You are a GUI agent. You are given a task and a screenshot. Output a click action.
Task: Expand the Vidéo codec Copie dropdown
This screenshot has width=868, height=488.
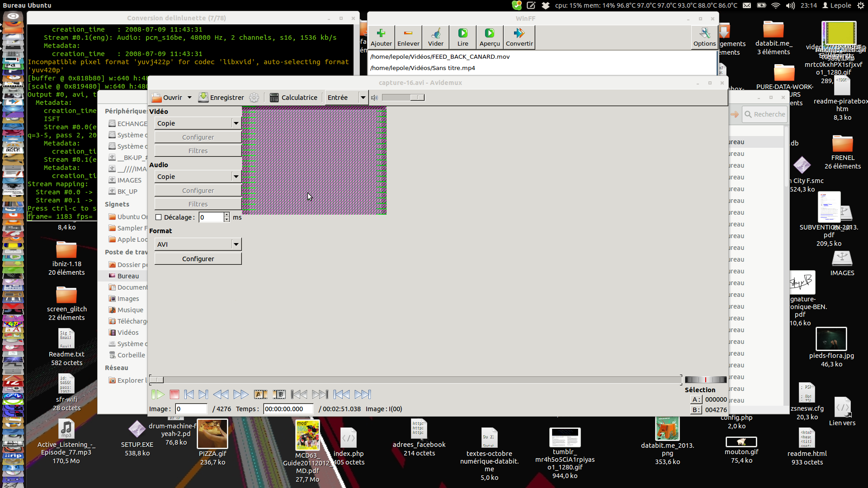(236, 123)
